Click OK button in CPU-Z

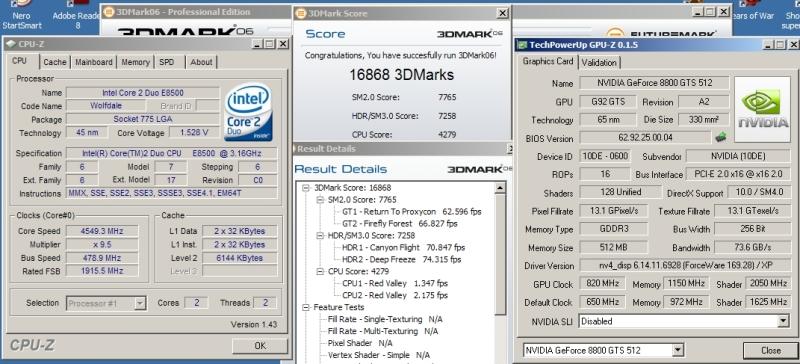point(260,346)
